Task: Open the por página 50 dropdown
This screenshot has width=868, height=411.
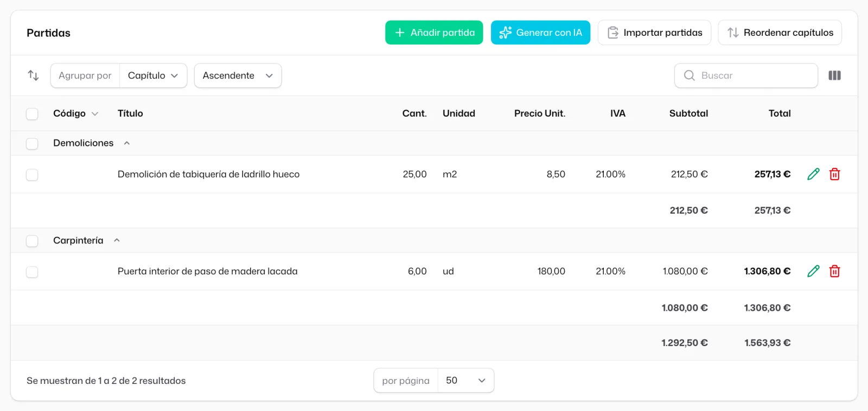Action: click(x=465, y=381)
